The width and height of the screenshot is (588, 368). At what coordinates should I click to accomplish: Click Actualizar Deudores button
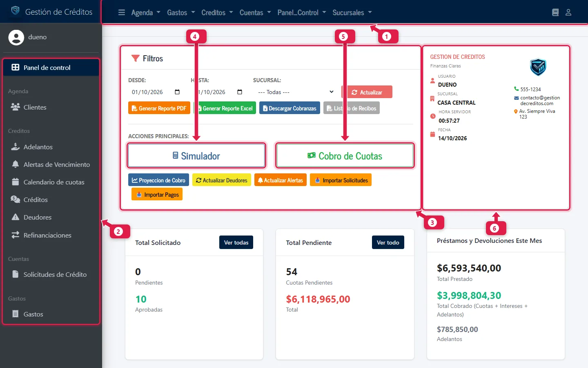point(222,180)
